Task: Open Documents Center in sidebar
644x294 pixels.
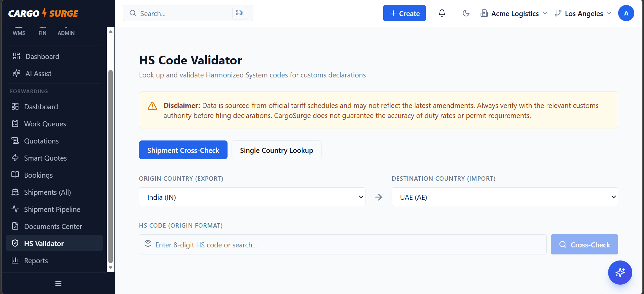Action: coord(54,226)
